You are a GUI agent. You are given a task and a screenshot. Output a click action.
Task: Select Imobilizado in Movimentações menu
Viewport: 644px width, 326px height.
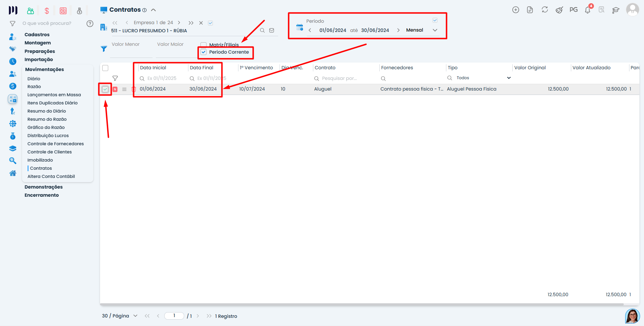(40, 160)
